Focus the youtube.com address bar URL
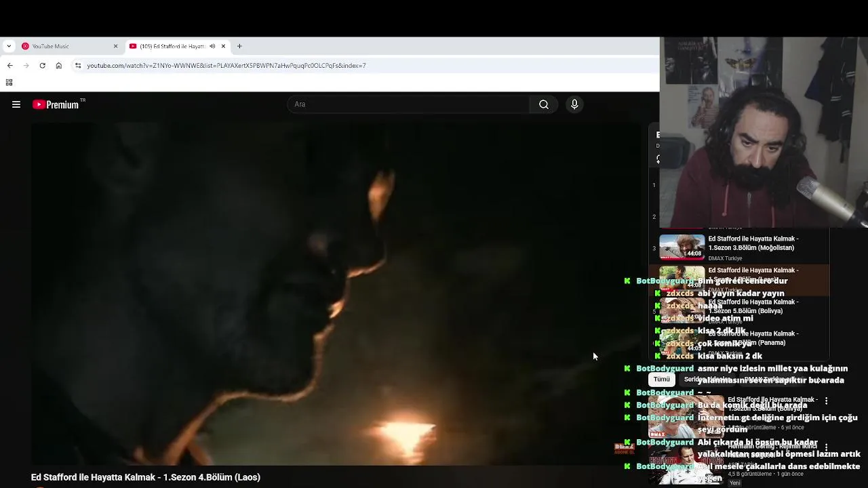868x488 pixels. [226, 66]
